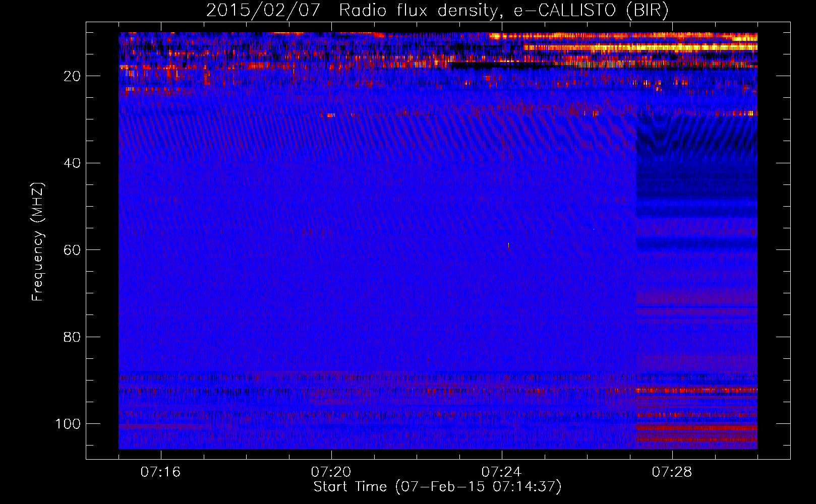Viewport: 816px width, 504px height.
Task: Click the "Frequency (MHZ)" axis label
Action: 38,242
